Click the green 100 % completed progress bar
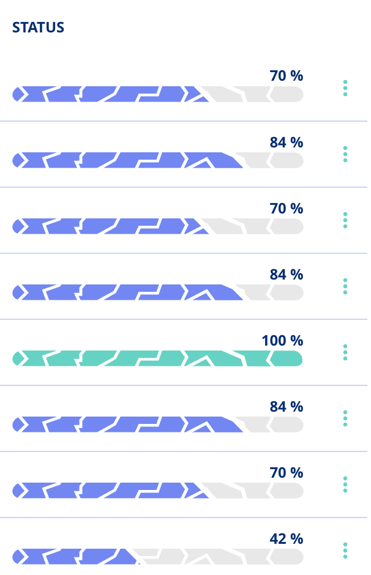This screenshot has height=575, width=371. pos(158,358)
